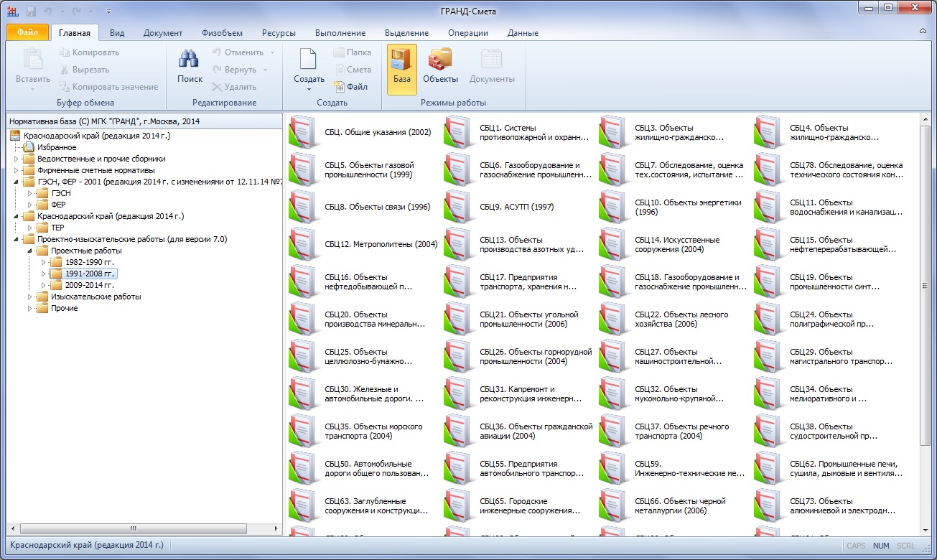Click the Поиск binoculars icon
Image resolution: width=937 pixels, height=560 pixels.
190,60
